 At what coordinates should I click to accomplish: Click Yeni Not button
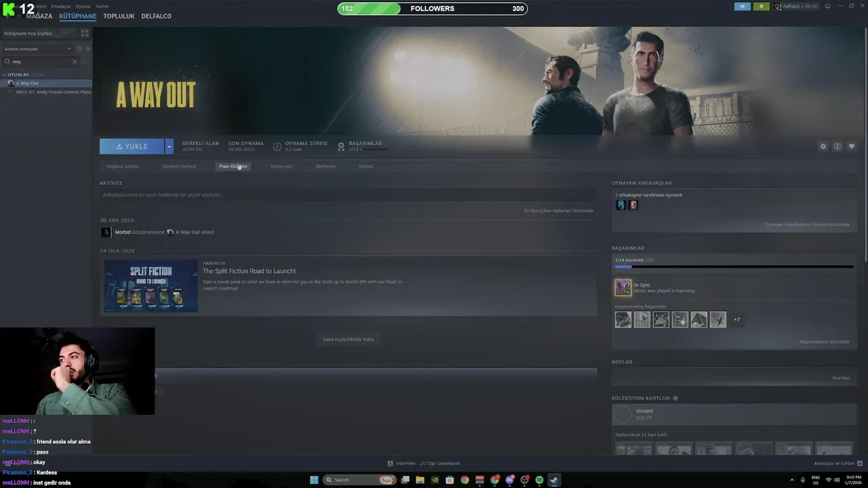tap(841, 378)
